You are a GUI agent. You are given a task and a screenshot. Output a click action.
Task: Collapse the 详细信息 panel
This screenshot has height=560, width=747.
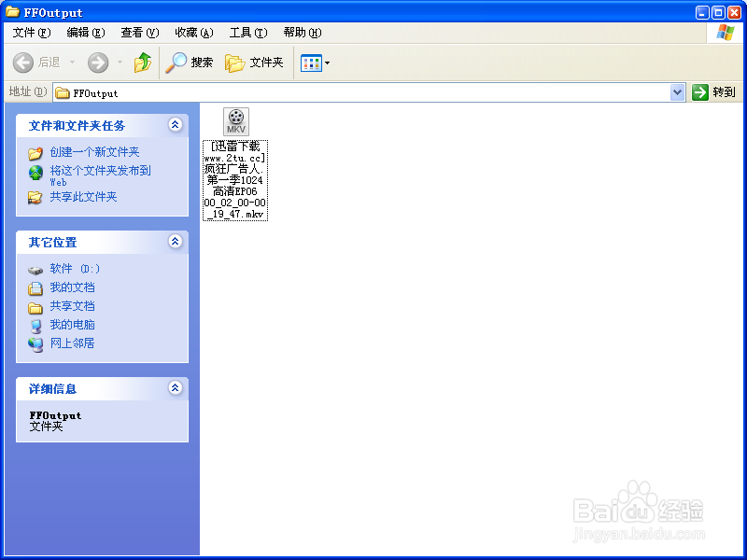[176, 388]
